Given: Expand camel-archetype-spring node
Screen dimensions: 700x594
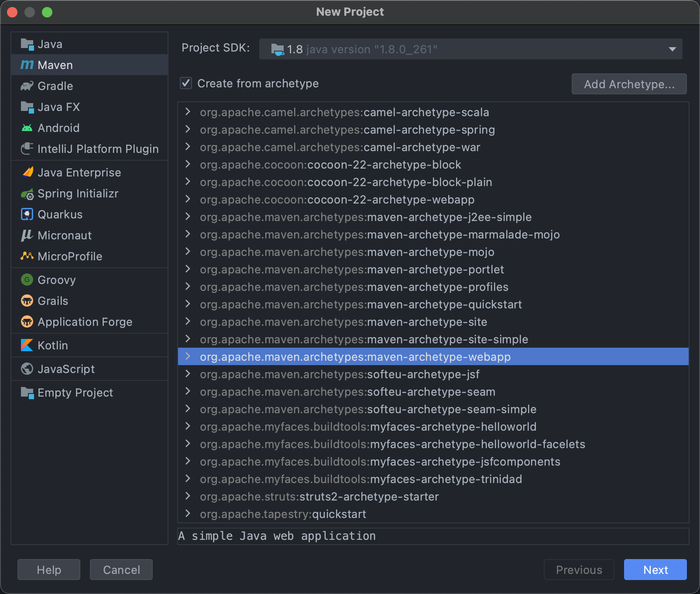Looking at the screenshot, I should (188, 129).
